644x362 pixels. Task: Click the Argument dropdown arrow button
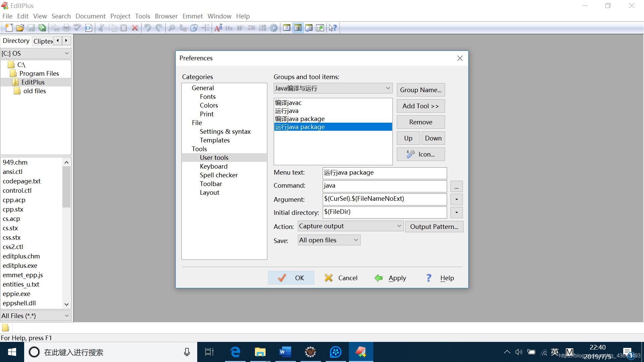[456, 199]
